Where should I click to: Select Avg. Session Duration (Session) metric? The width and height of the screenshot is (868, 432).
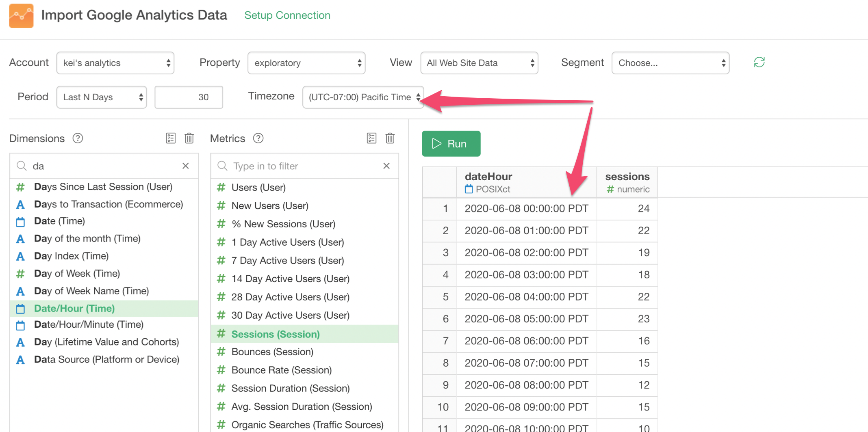click(304, 407)
